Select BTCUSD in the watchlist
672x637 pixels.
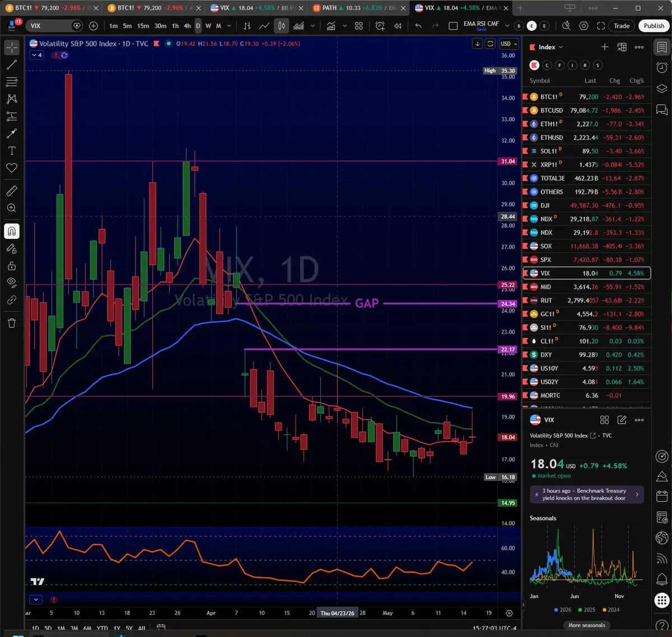[x=586, y=110]
